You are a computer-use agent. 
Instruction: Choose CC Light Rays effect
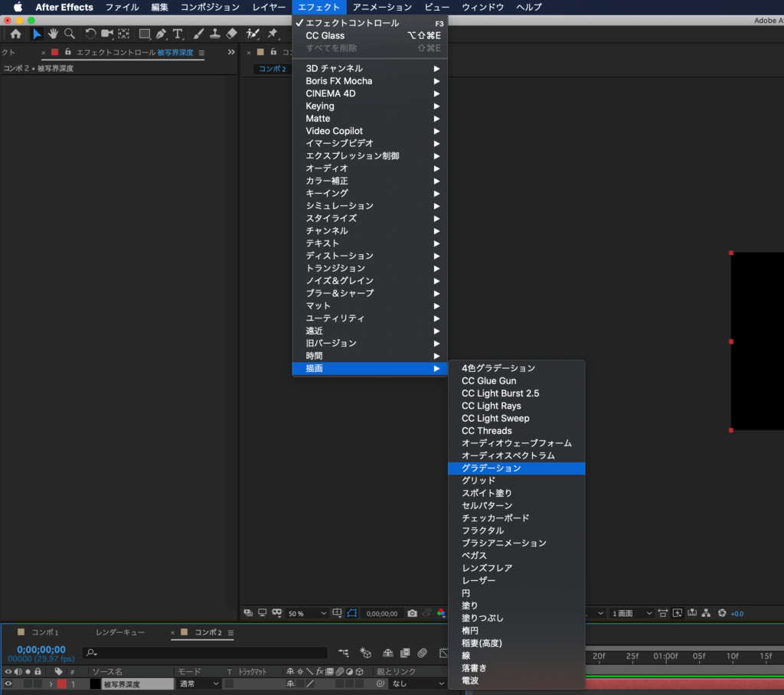point(517,406)
